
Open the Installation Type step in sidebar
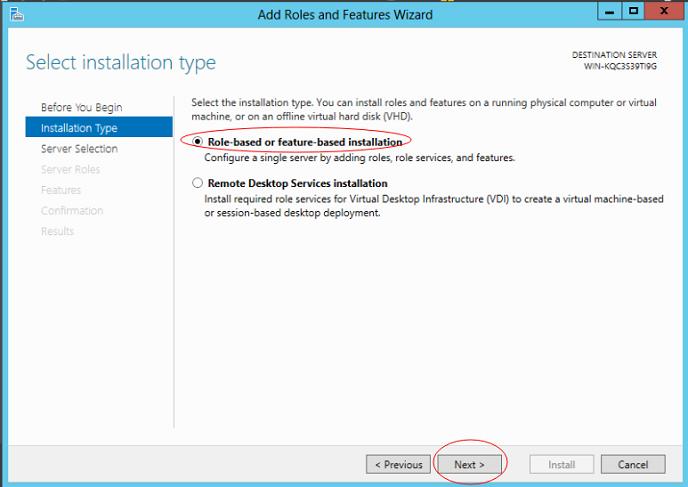coord(79,128)
